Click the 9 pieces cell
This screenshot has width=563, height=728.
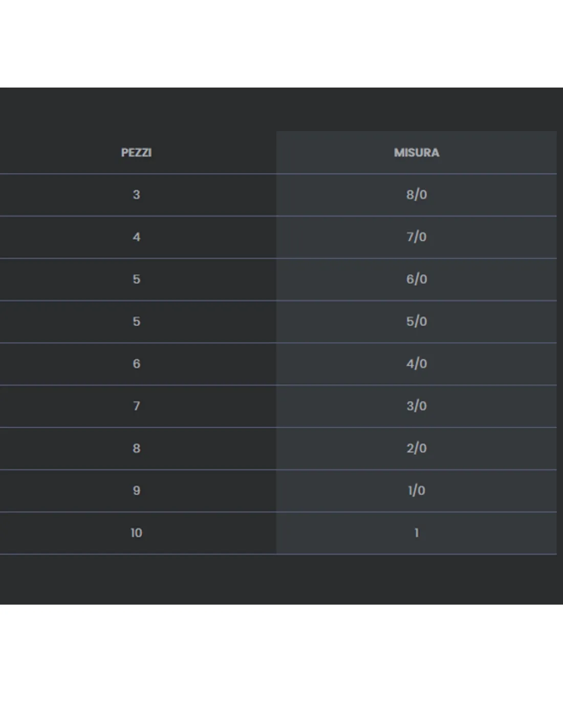136,490
